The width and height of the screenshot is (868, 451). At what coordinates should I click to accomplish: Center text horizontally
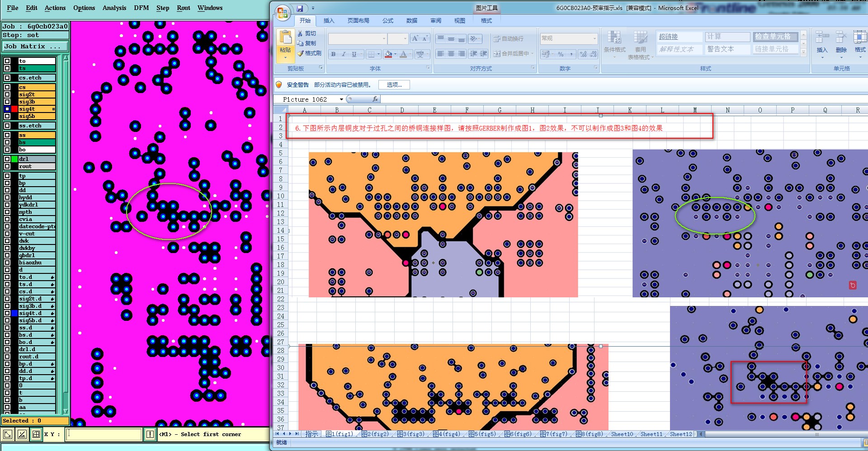[x=451, y=54]
